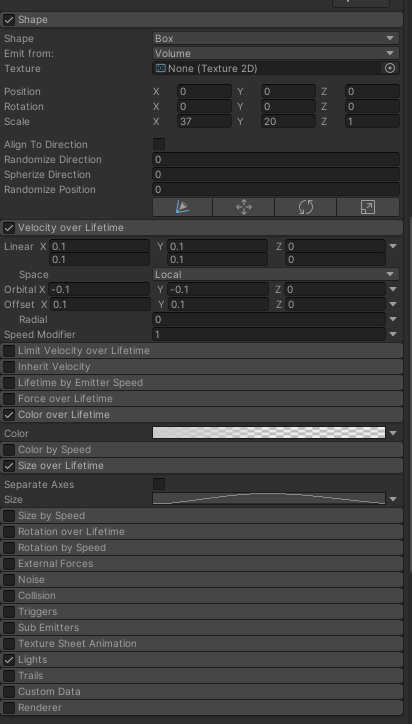Open the Size over Lifetime curve preview

pos(269,499)
